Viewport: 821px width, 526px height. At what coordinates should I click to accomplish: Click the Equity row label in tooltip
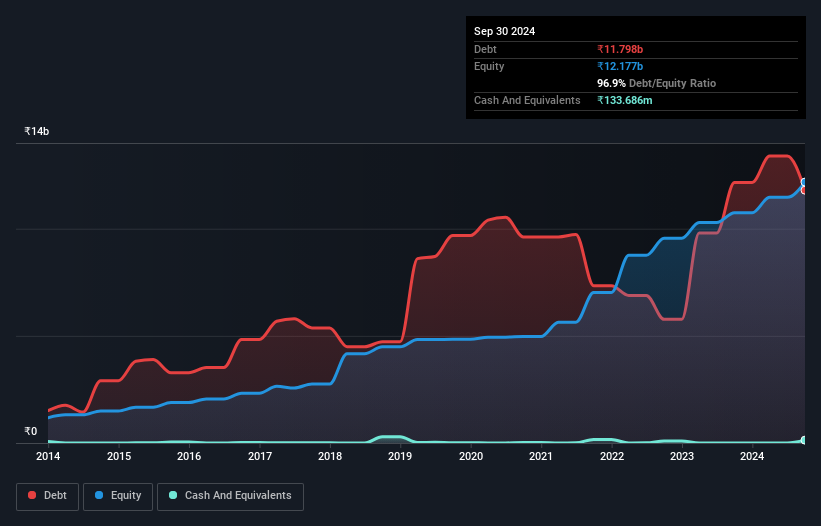tap(489, 66)
